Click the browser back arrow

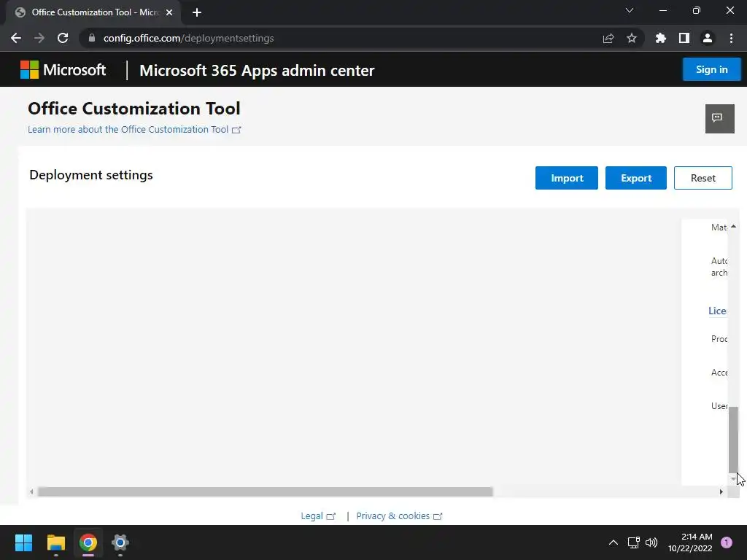(16, 38)
